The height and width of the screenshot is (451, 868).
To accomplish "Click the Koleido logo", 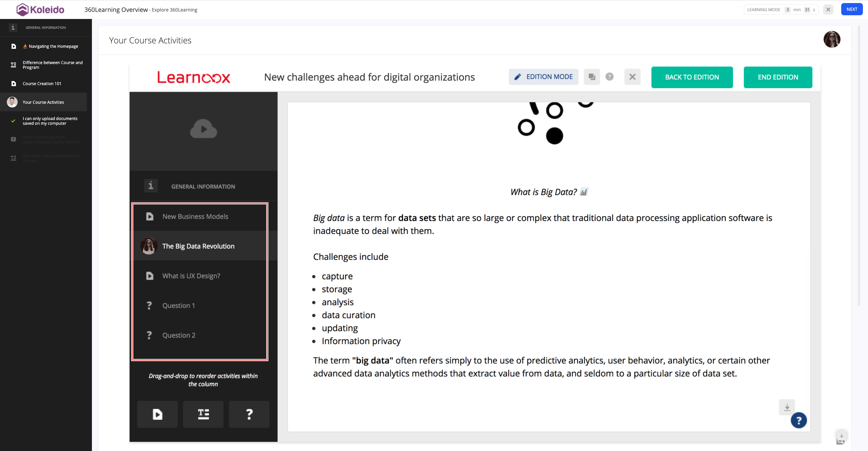I will 40,9.
